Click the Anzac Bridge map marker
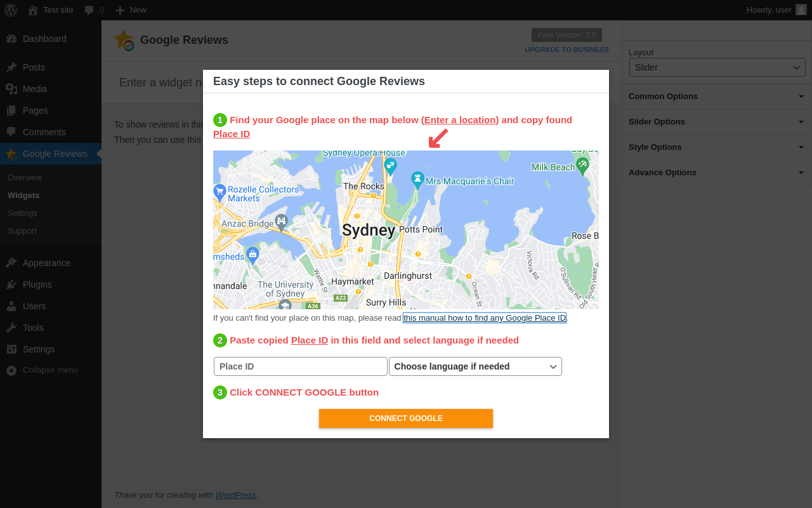Image resolution: width=812 pixels, height=508 pixels. click(x=281, y=222)
